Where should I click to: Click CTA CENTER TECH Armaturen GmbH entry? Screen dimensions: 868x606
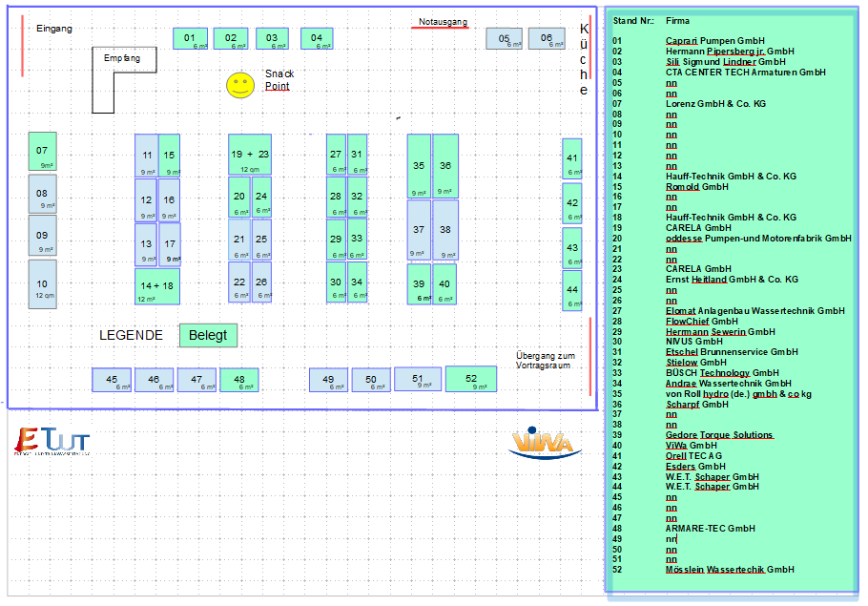coord(746,73)
